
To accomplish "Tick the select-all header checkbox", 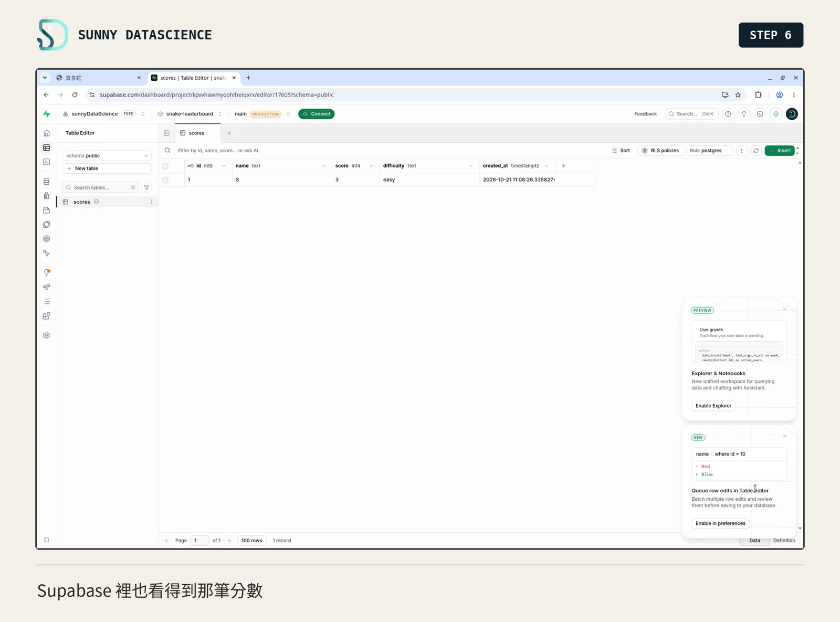I will (165, 166).
